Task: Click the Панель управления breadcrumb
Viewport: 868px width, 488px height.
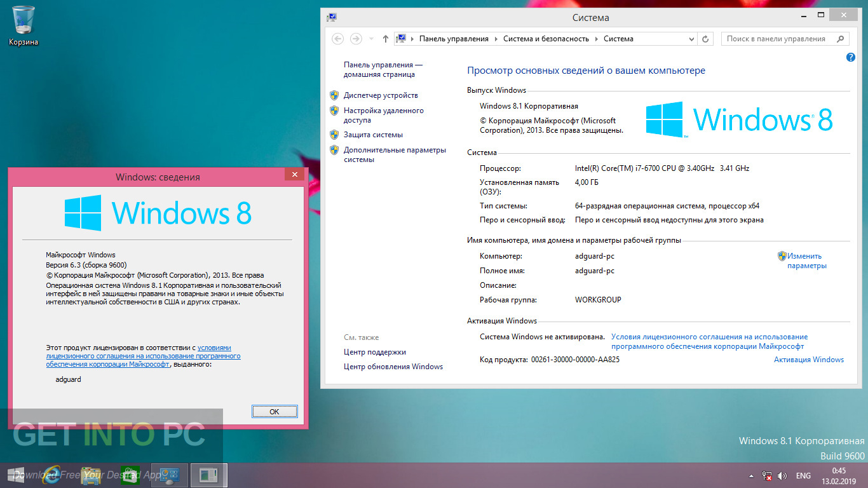Action: click(x=454, y=39)
